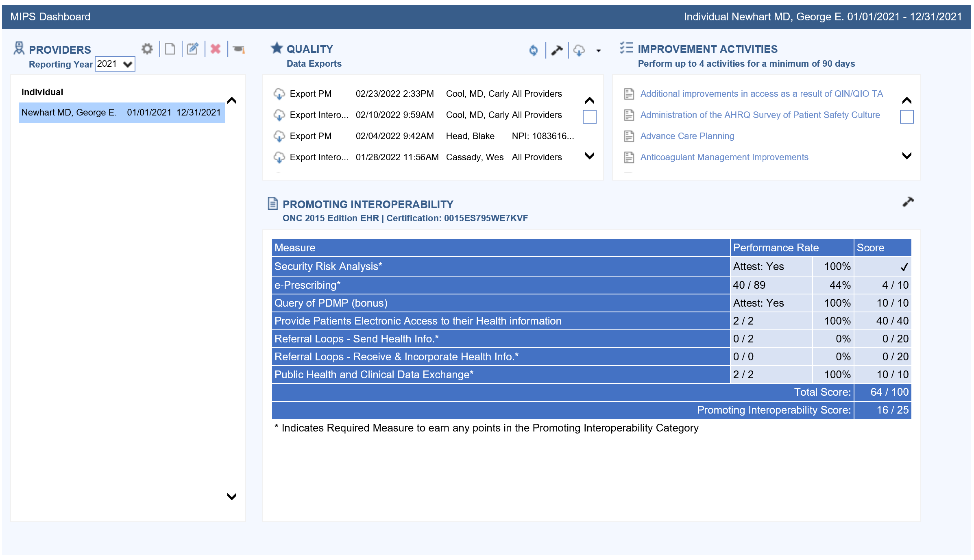974x560 pixels.
Task: Click the new provider blank page icon
Action: 170,49
